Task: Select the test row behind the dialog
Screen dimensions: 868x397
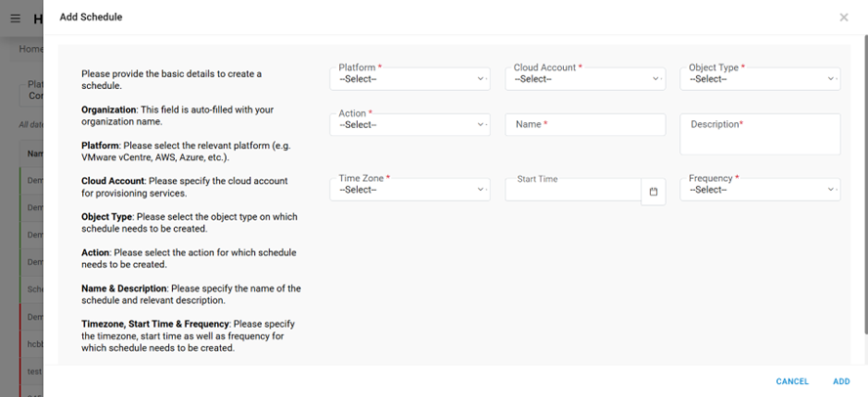Action: 32,372
